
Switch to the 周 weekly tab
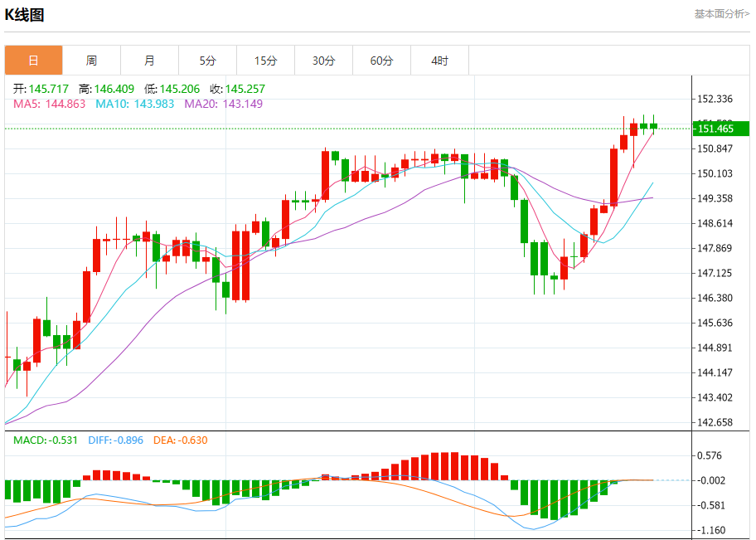click(x=92, y=61)
